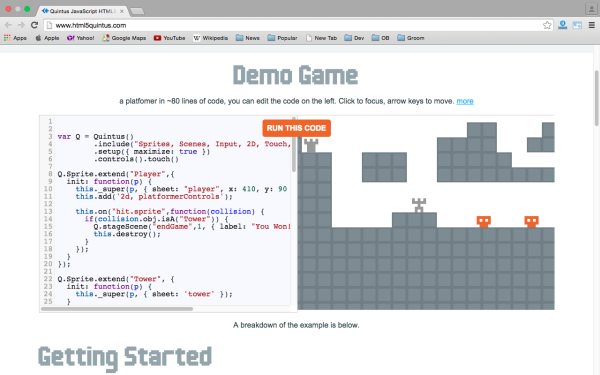Expand the Groom bookmarks folder
The width and height of the screenshot is (600, 375).
(411, 38)
